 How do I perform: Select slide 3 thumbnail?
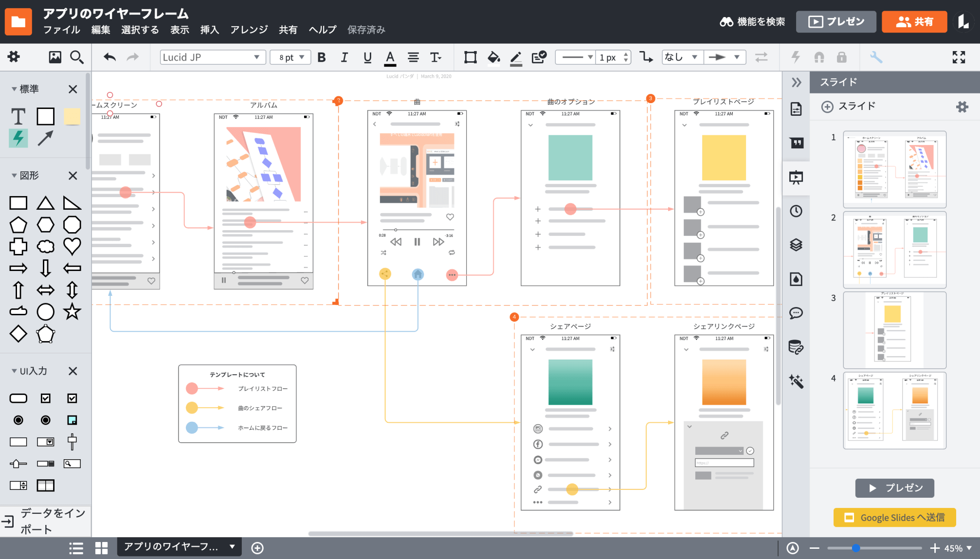[x=894, y=330]
